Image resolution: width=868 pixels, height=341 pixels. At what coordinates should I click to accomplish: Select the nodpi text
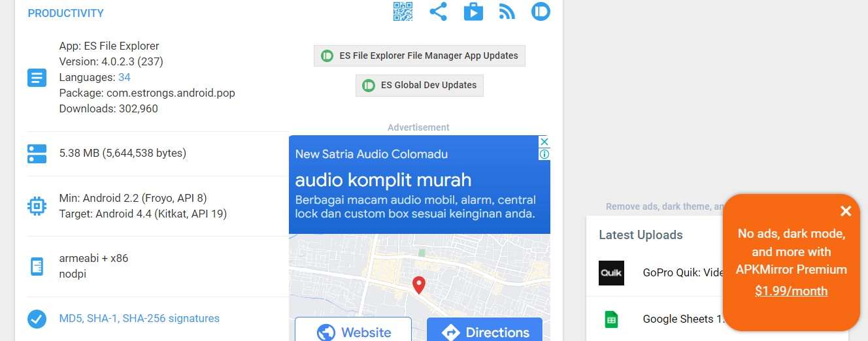[x=73, y=274]
